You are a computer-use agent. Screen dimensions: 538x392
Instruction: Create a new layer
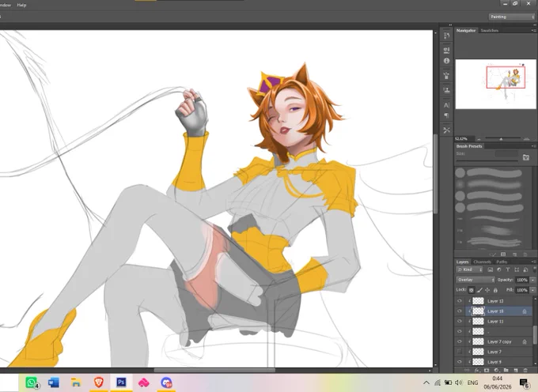click(515, 370)
